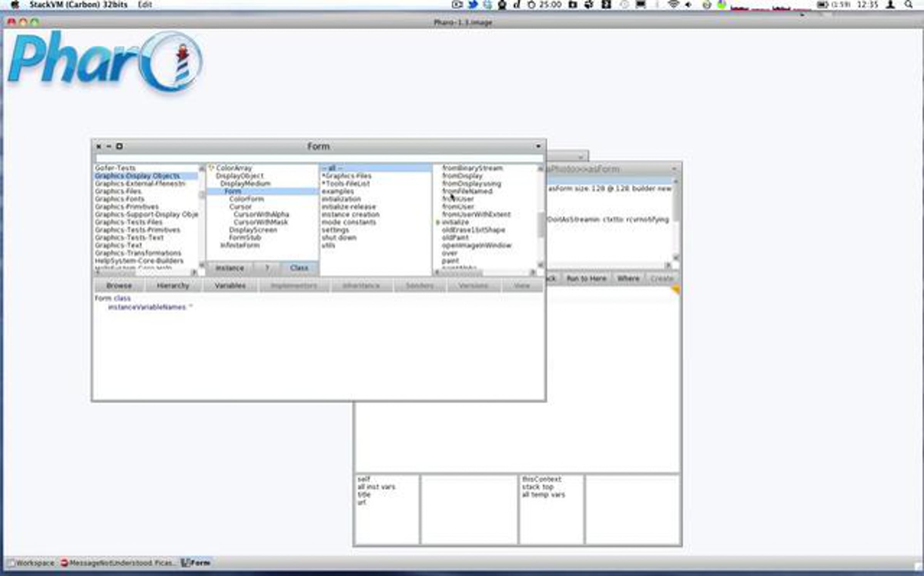Click the Form window expand square icon
Viewport: 924px width, 576px height.
(x=119, y=146)
